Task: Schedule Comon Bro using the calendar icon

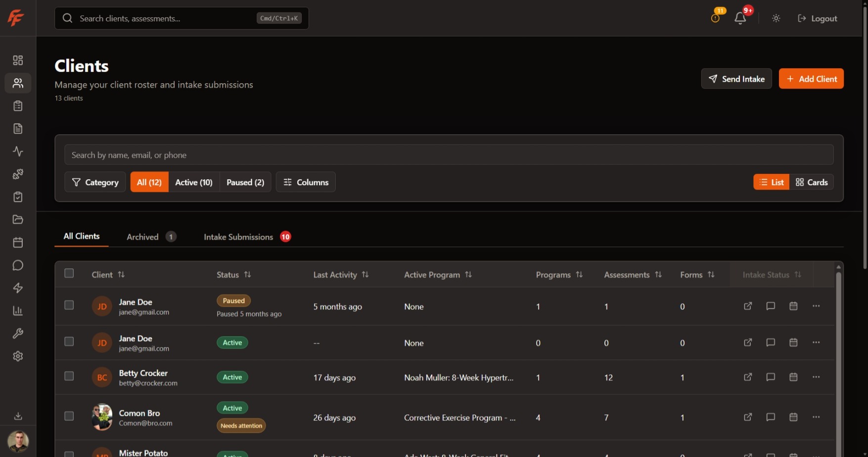Action: tap(793, 417)
